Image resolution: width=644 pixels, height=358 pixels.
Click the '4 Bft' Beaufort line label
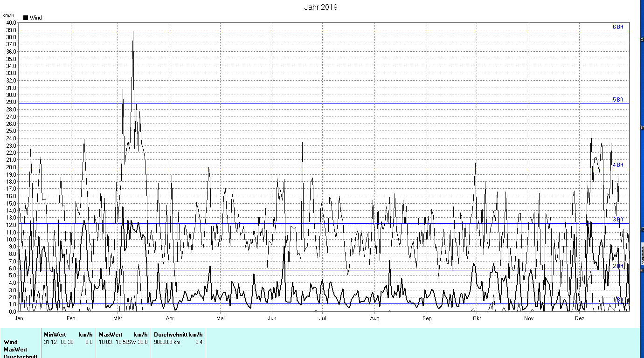(x=618, y=165)
